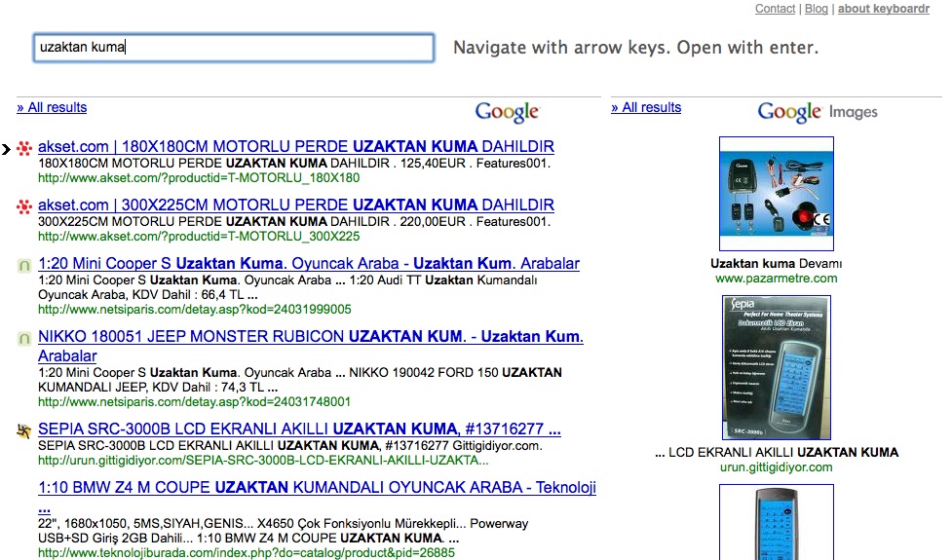The image size is (952, 560).
Task: Click URL netsiparis.com detay.asp?kod=24031999005
Action: coord(195,310)
